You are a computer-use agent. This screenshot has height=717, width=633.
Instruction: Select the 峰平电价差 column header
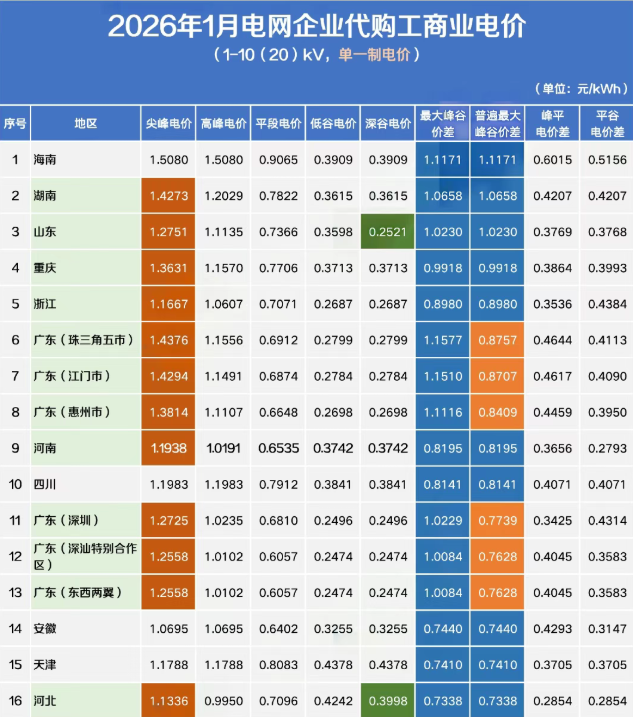pos(552,123)
